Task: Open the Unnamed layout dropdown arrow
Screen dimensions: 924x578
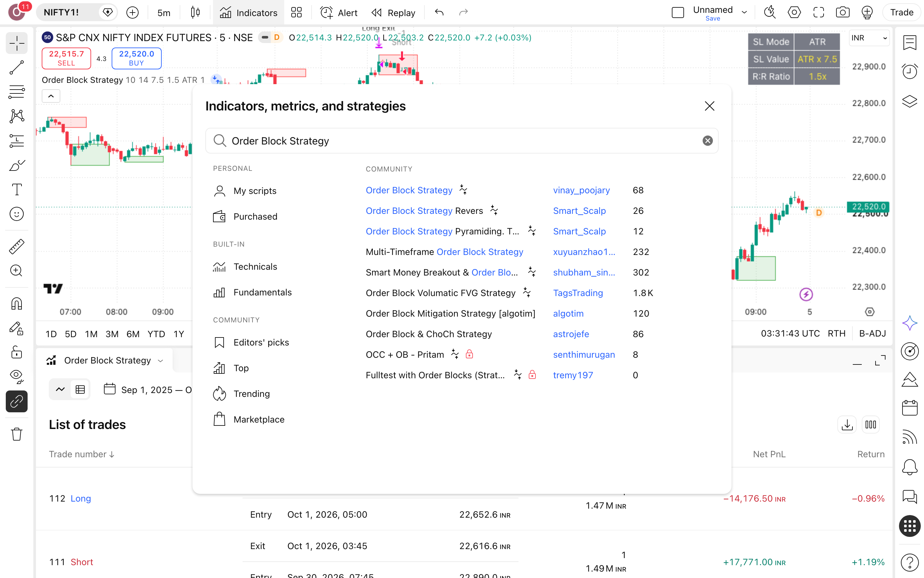Action: coord(744,13)
